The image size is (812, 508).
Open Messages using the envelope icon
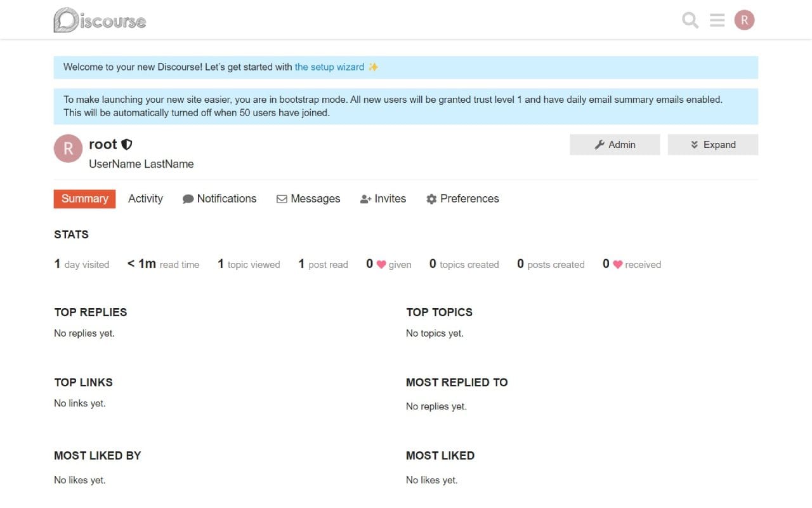click(282, 199)
